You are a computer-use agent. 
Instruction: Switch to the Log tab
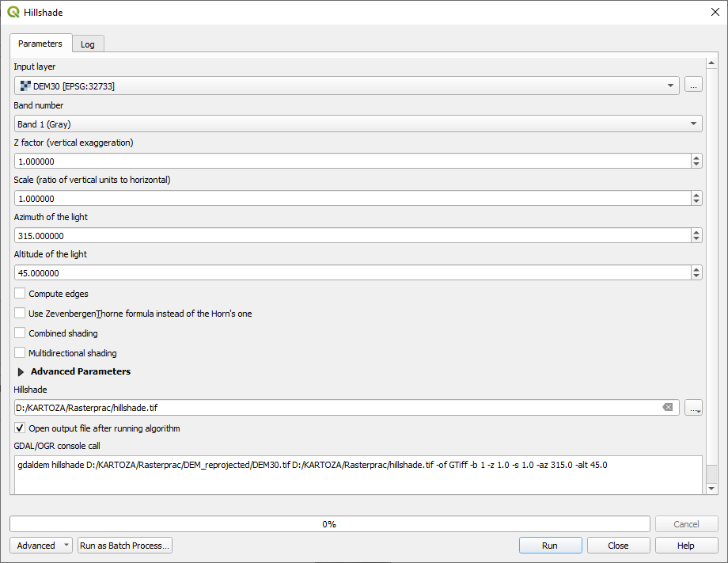click(88, 44)
